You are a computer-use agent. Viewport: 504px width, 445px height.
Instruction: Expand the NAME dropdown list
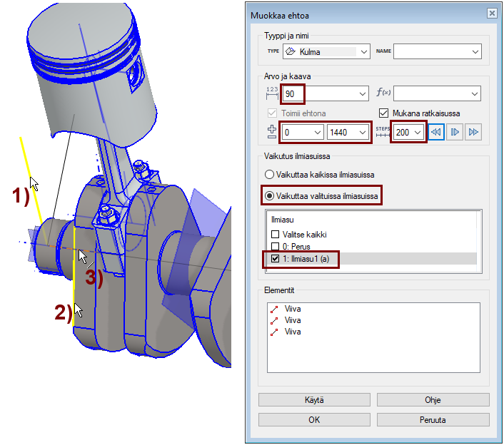tap(475, 51)
